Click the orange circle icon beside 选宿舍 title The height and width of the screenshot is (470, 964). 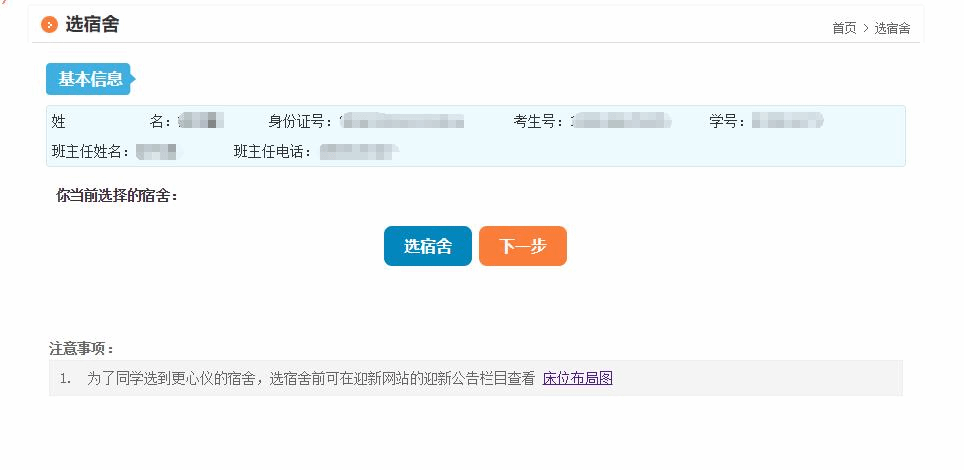tap(49, 25)
